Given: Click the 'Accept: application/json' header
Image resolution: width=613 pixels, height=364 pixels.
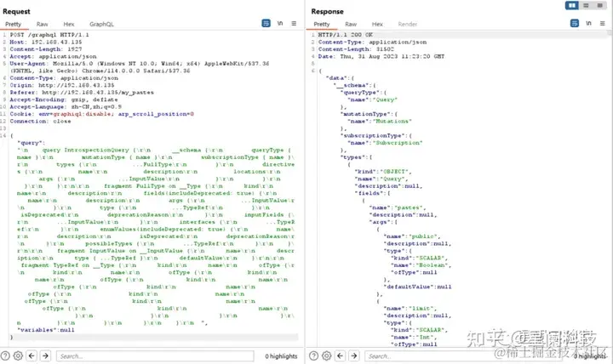Looking at the screenshot, I should [x=53, y=56].
